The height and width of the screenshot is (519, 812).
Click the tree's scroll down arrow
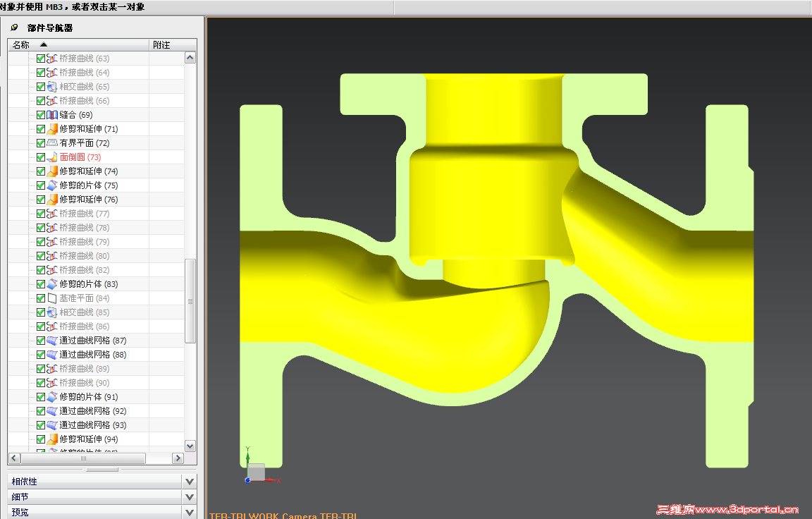point(190,446)
